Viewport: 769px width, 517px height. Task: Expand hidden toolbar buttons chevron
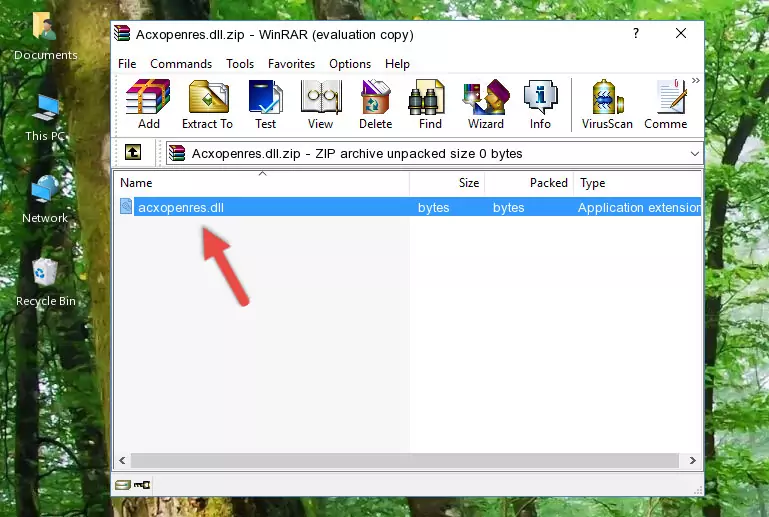pos(695,80)
